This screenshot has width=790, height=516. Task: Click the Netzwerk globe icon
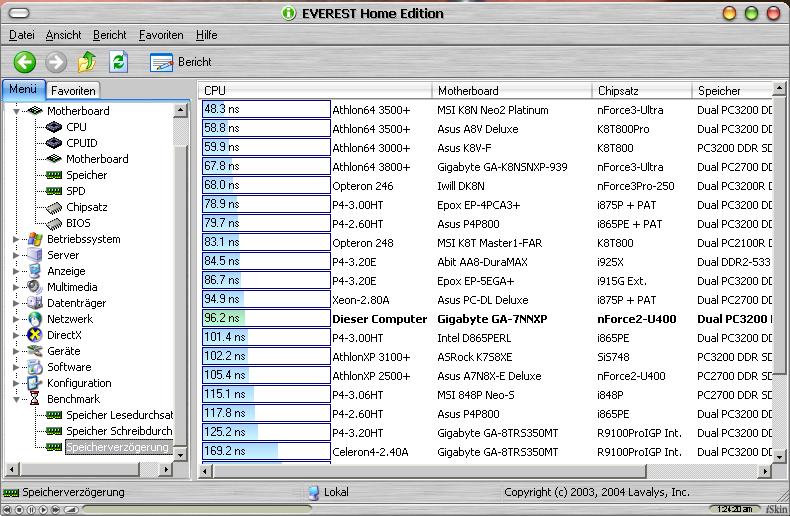(35, 319)
